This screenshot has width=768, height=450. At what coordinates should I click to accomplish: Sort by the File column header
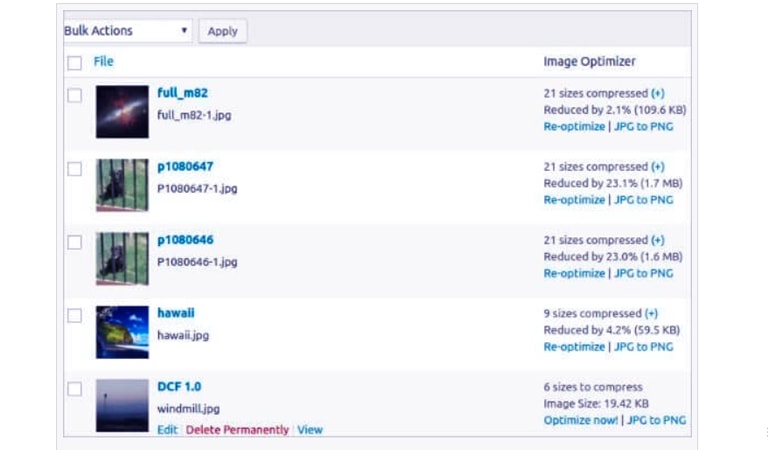click(x=103, y=61)
